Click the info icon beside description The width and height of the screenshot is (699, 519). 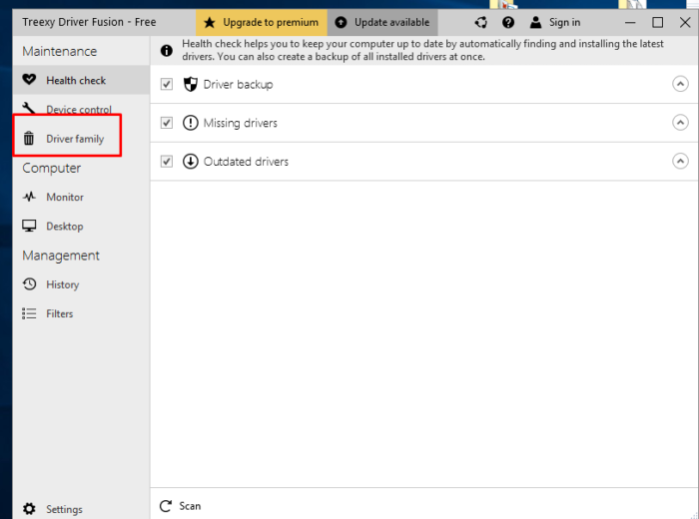click(167, 50)
